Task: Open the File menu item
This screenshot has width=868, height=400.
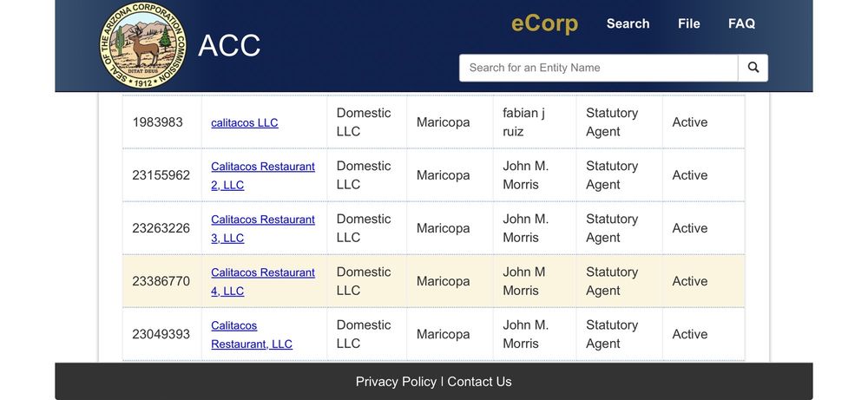Action: 688,23
